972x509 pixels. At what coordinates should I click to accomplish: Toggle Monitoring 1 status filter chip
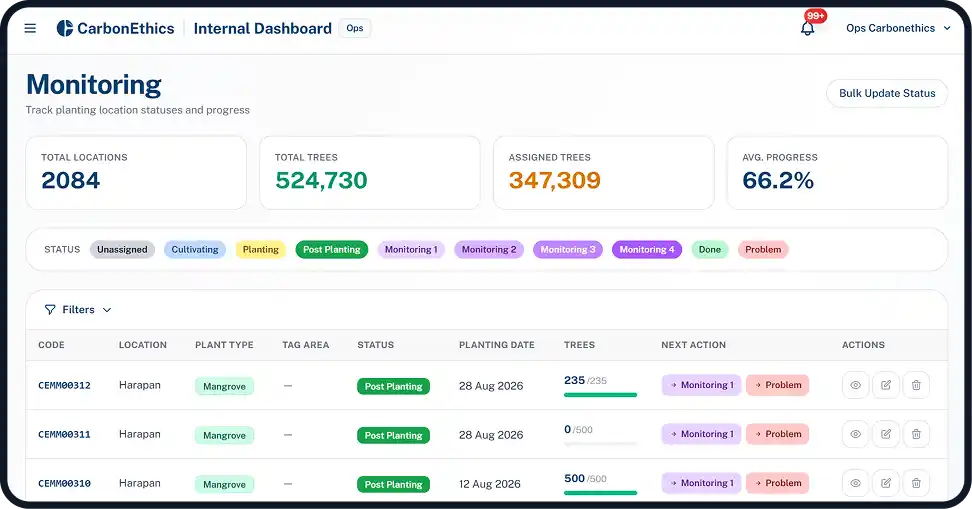coord(411,249)
